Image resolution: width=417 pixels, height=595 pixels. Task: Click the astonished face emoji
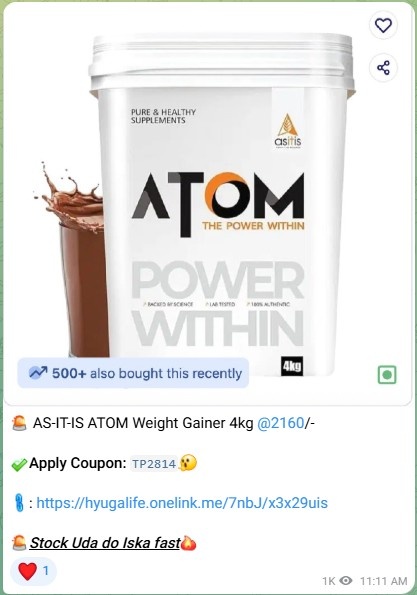188,463
